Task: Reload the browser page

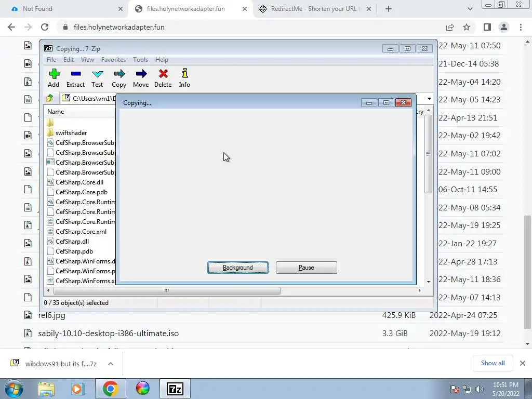Action: (x=45, y=27)
